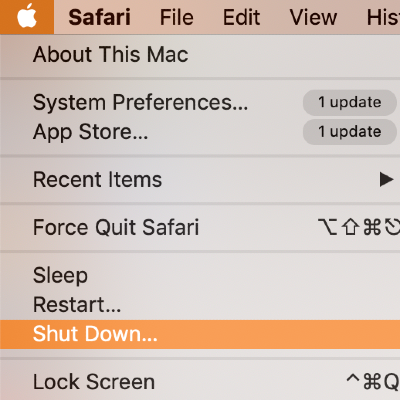Click the Lock Screen shortcut symbols

pyautogui.click(x=373, y=382)
